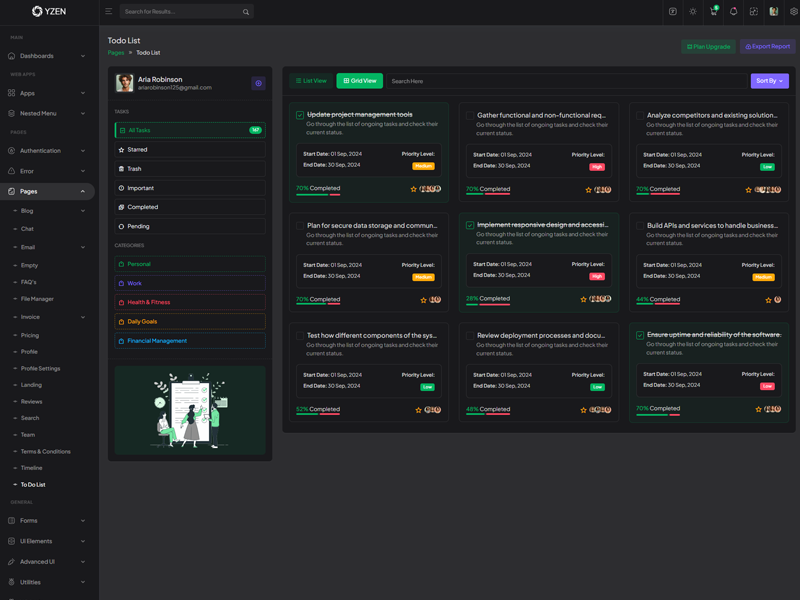Viewport: 800px width, 600px height.
Task: Star the 'Update project management tools' task
Action: (x=414, y=189)
